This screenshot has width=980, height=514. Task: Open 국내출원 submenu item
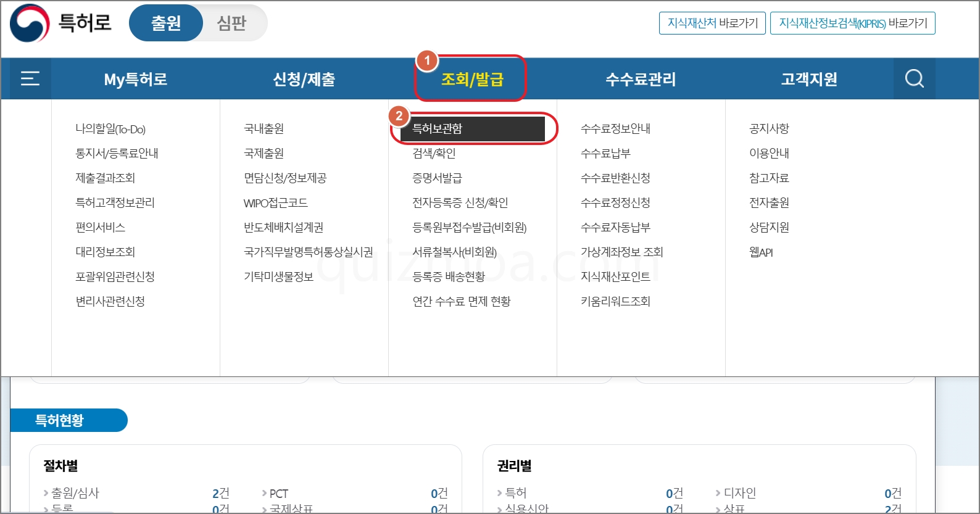(x=264, y=129)
